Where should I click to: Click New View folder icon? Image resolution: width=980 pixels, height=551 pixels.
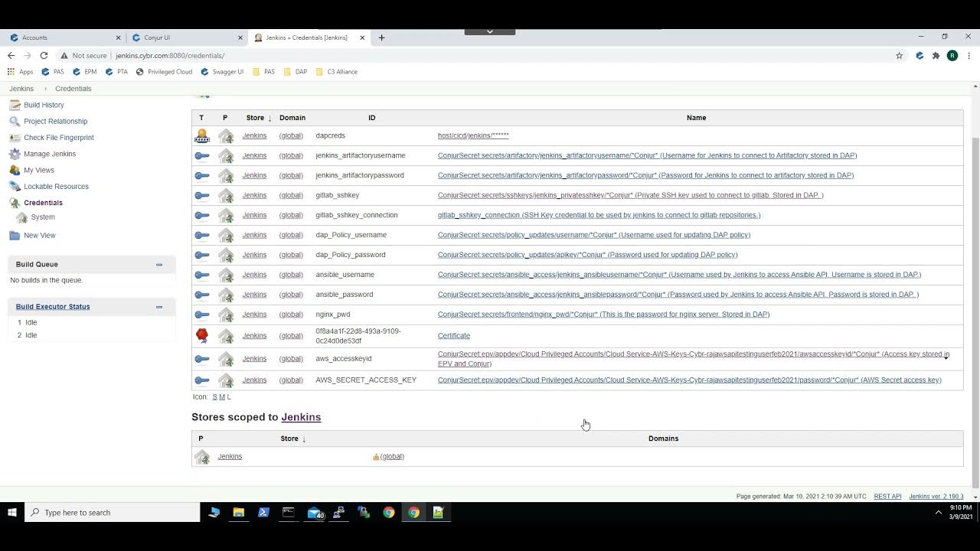click(x=15, y=236)
